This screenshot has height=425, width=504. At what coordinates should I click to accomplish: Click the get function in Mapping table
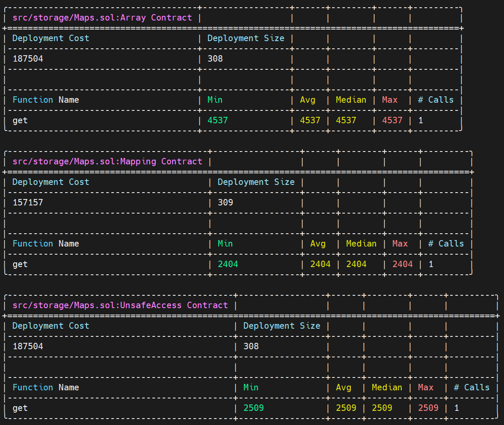point(20,264)
